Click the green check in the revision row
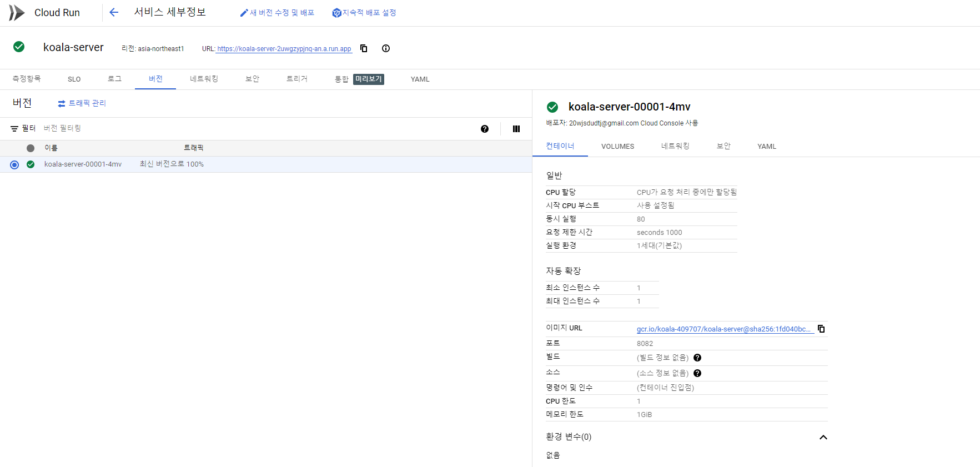The image size is (980, 467). [x=31, y=164]
